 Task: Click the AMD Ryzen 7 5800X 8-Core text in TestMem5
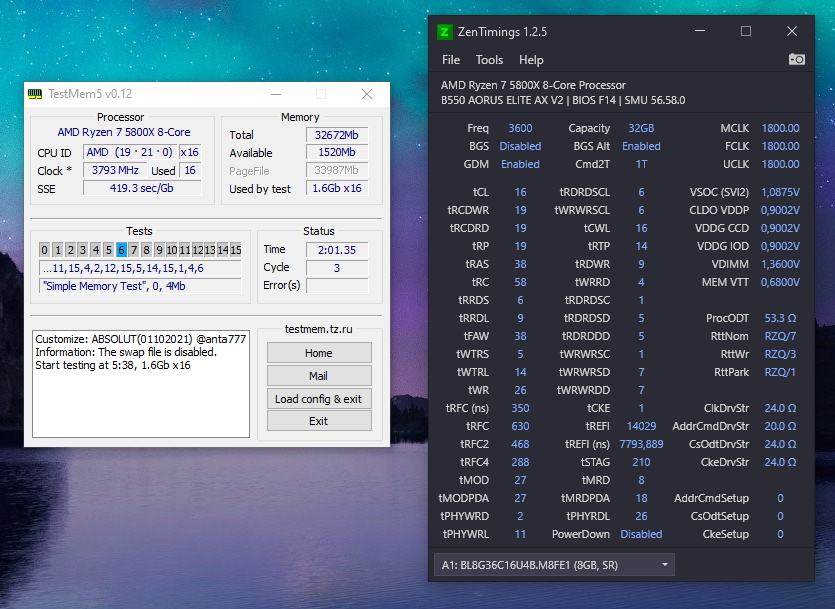(124, 132)
